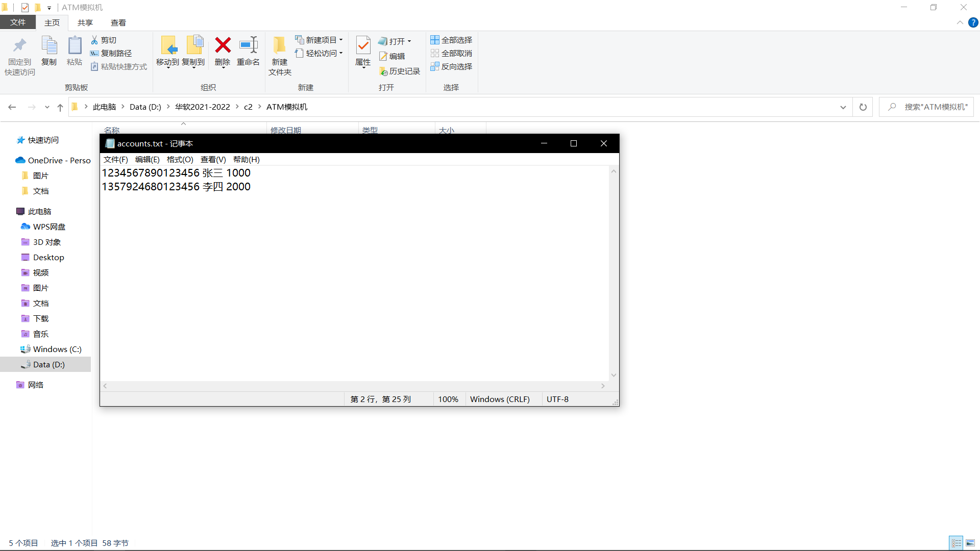Click the refresh icon by the address bar
The width and height of the screenshot is (980, 551).
863,107
